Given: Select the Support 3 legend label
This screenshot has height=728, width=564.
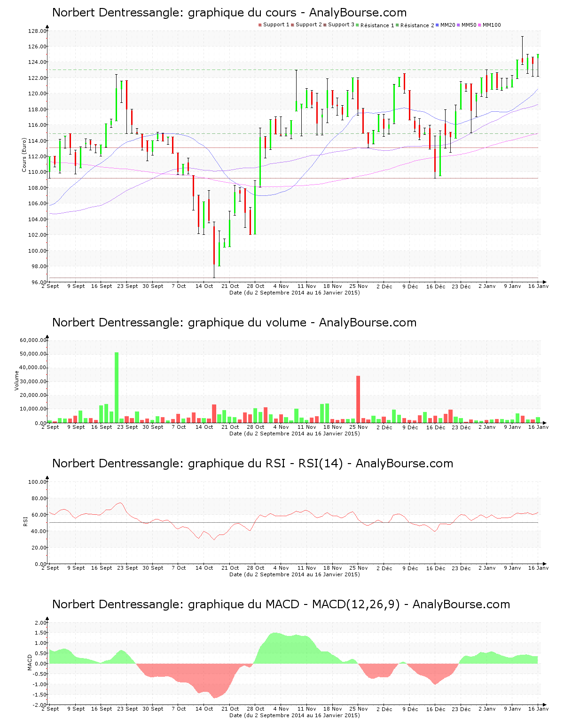Looking at the screenshot, I should coord(341,25).
